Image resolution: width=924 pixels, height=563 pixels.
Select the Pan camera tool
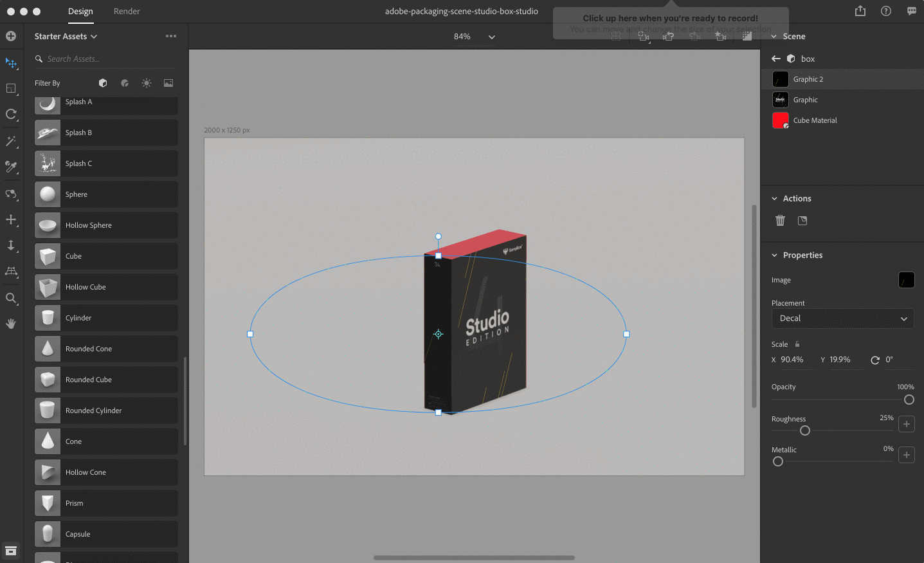[11, 219]
